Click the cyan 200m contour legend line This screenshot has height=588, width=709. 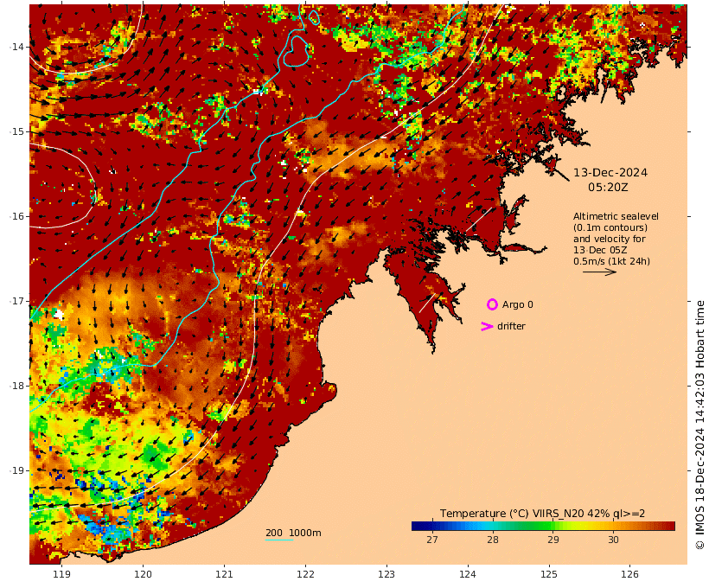pyautogui.click(x=279, y=540)
